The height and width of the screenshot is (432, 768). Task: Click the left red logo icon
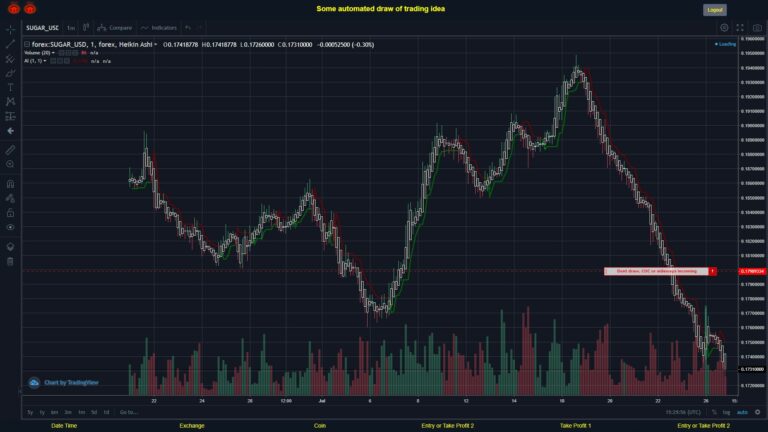point(14,8)
